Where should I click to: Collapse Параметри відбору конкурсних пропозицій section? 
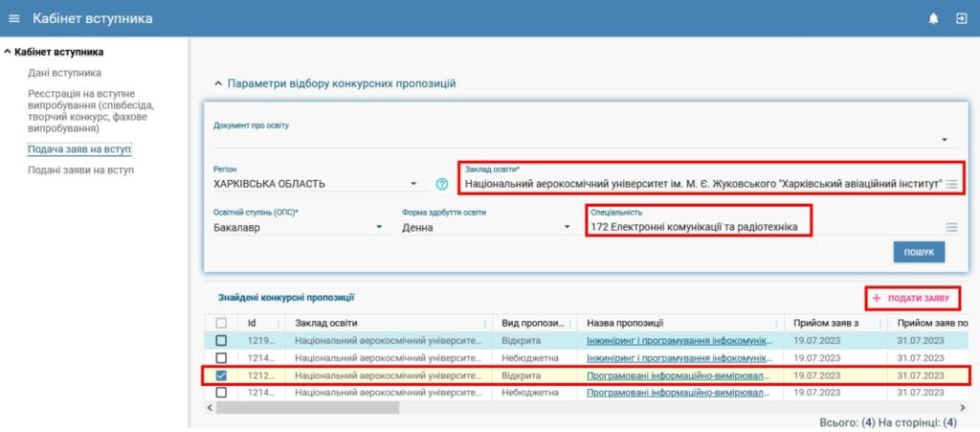pos(217,84)
